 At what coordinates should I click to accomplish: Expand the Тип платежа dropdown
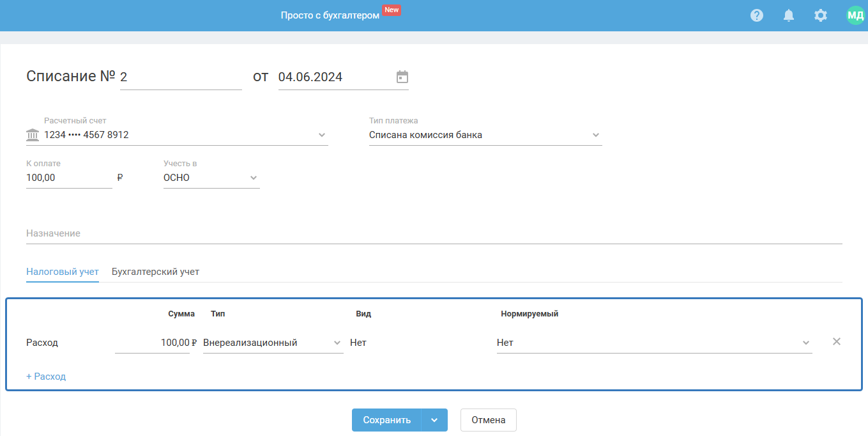[596, 135]
